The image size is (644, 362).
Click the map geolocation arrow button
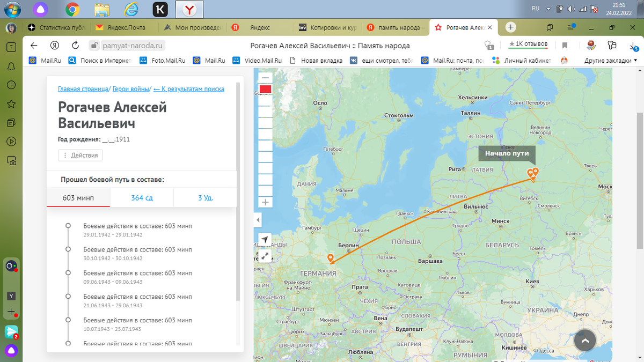[265, 240]
